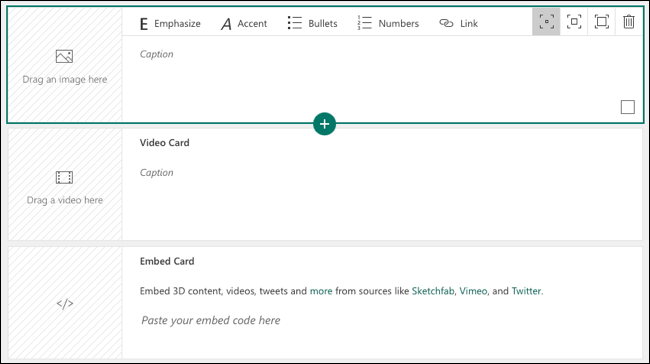Open the Vimeo link

coord(473,291)
